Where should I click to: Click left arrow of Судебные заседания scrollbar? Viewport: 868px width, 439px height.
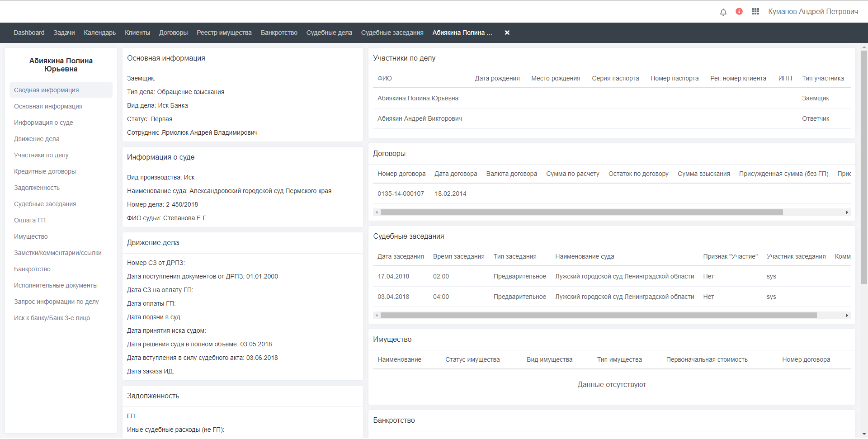(x=377, y=316)
